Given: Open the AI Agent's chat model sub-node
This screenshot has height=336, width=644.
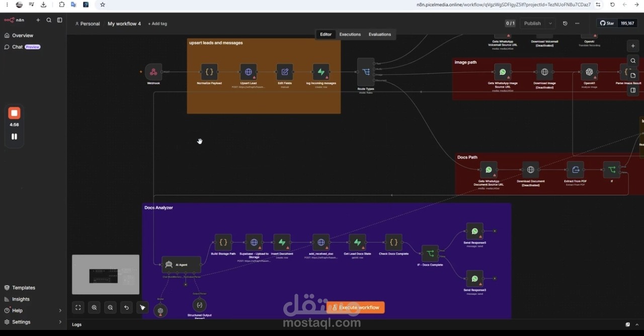Looking at the screenshot, I should pos(160,311).
